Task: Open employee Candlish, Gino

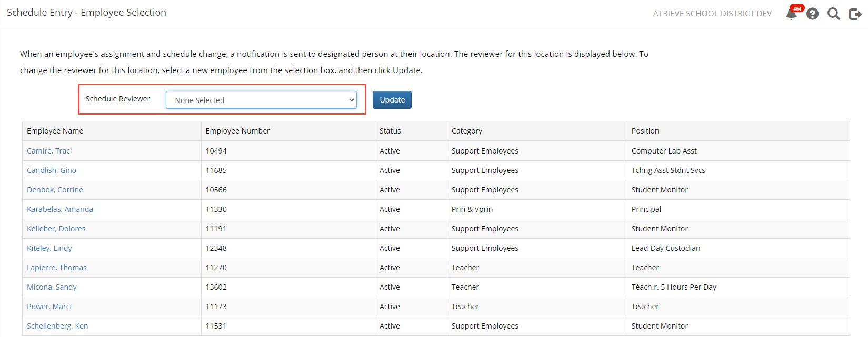Action: point(52,170)
